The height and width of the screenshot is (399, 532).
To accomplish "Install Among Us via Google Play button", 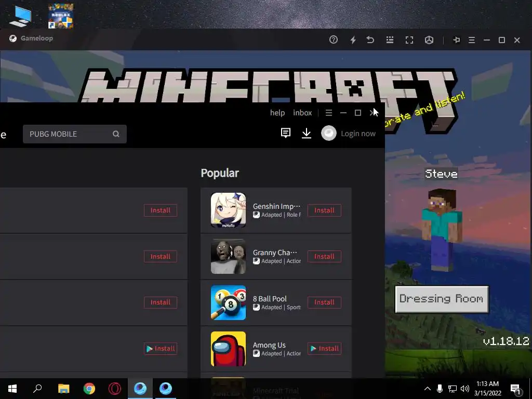I will [324, 349].
